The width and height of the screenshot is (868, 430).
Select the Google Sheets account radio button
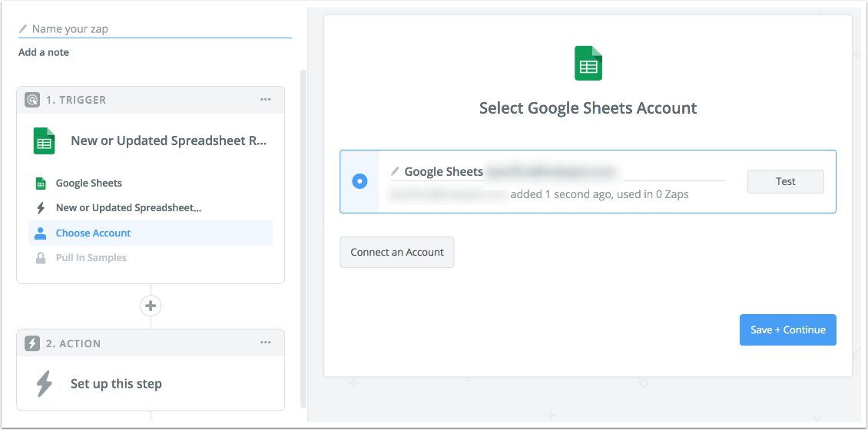click(x=359, y=181)
